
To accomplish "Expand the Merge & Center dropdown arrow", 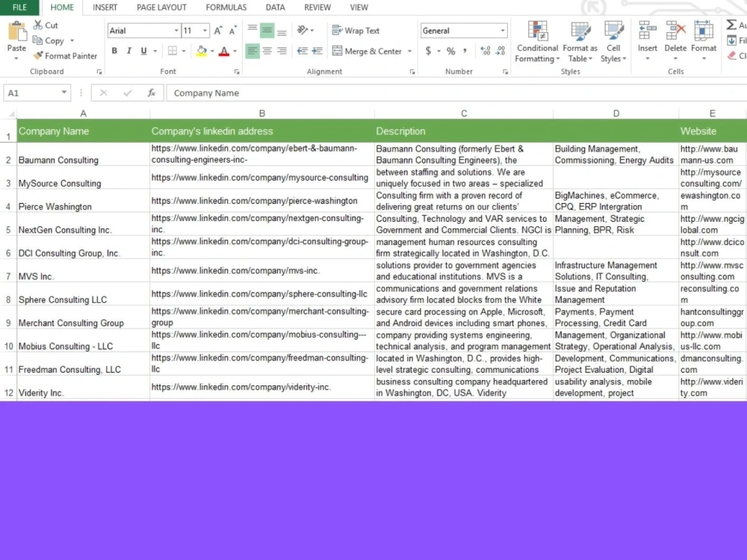I will (x=409, y=51).
